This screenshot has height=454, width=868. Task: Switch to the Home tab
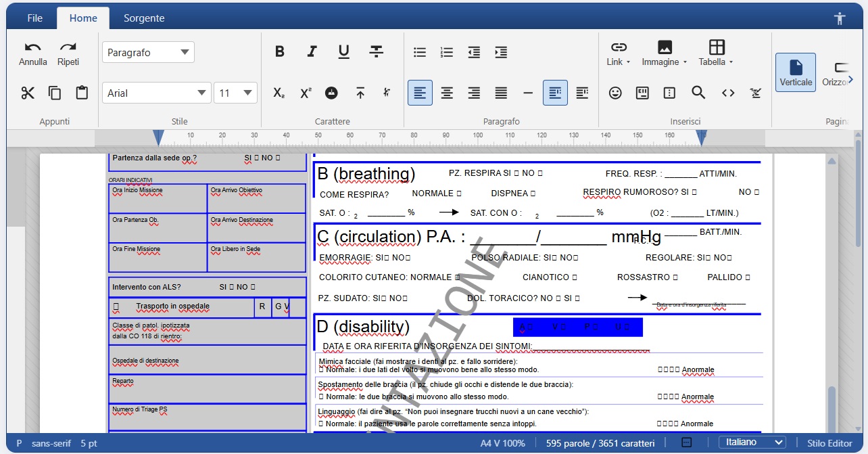click(x=83, y=18)
